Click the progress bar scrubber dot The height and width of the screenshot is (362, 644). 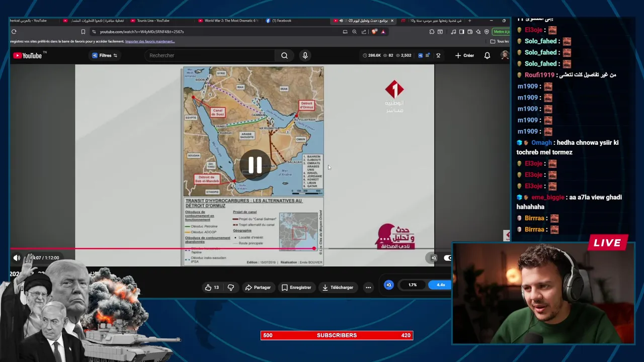point(314,248)
